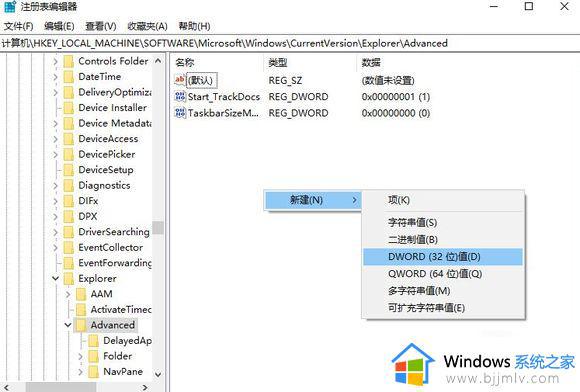Expand the DriverSearching tree node

pyautogui.click(x=55, y=232)
